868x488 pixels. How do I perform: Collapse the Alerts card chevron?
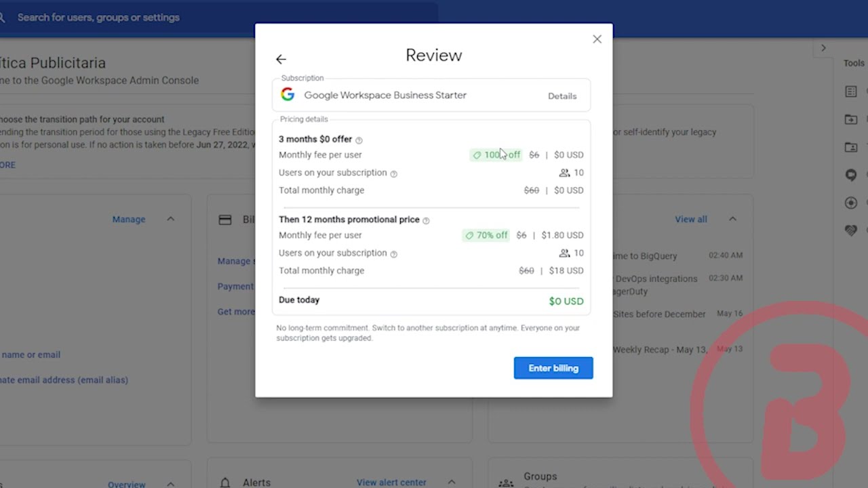tap(451, 482)
